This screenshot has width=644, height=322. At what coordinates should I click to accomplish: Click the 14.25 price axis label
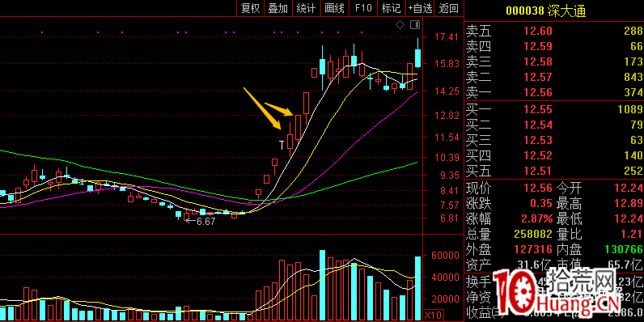(x=446, y=91)
